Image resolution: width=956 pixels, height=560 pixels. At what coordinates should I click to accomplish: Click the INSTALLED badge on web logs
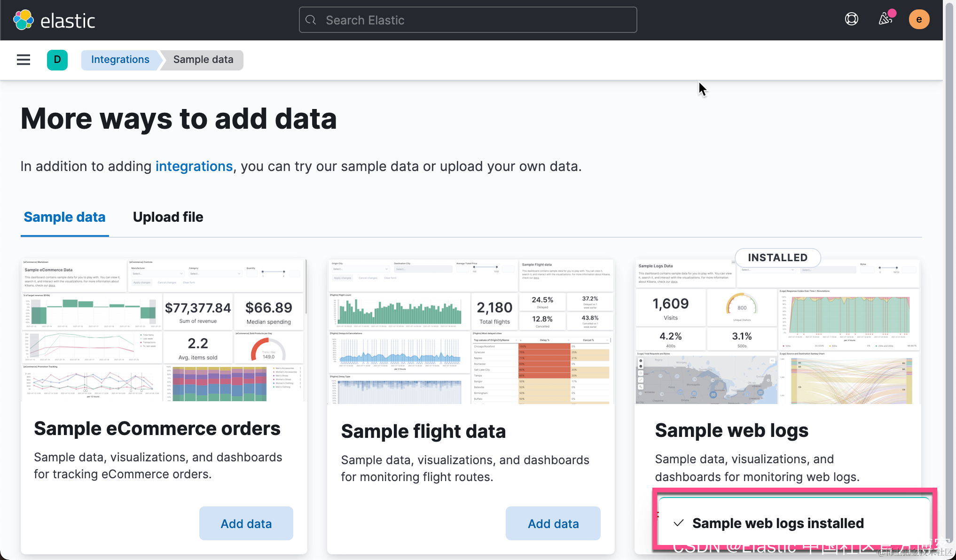(777, 257)
